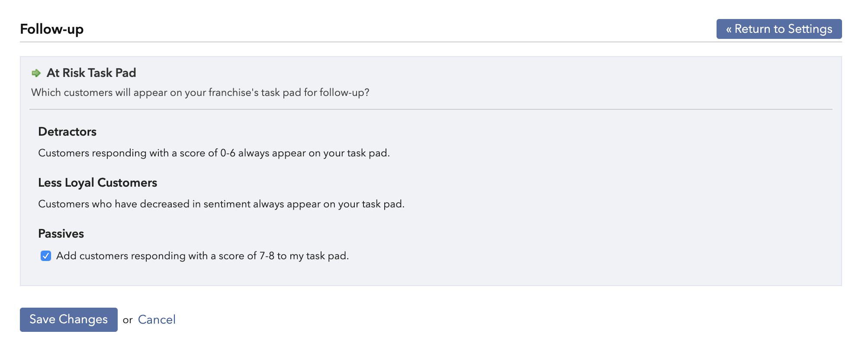Select the At Risk Task Pad heading
The width and height of the screenshot is (868, 350).
click(91, 73)
